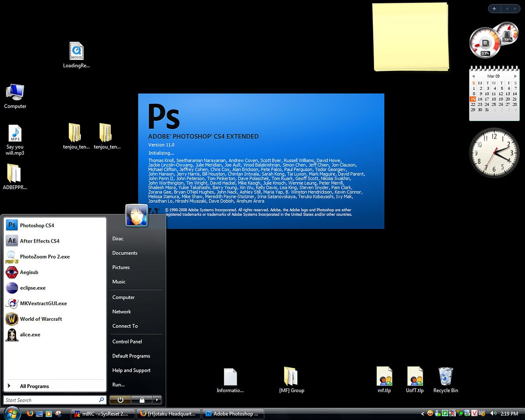525x420 pixels.
Task: Click the network connection tray icon
Action: (x=460, y=413)
